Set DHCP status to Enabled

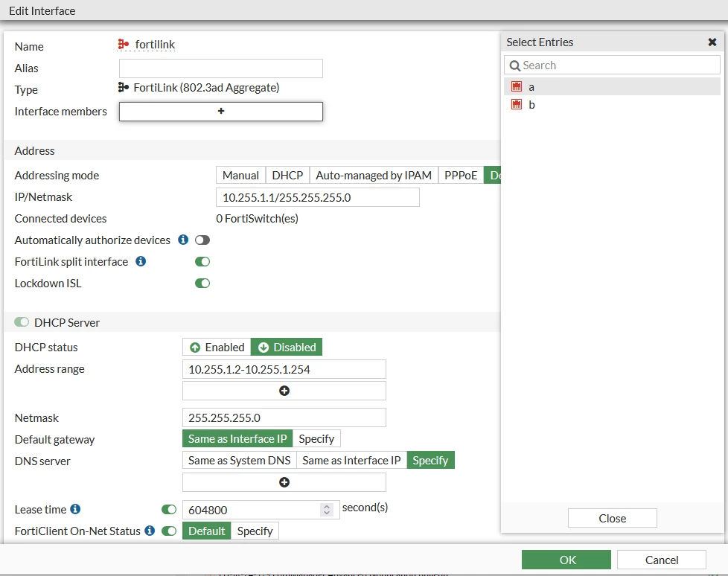[217, 348]
